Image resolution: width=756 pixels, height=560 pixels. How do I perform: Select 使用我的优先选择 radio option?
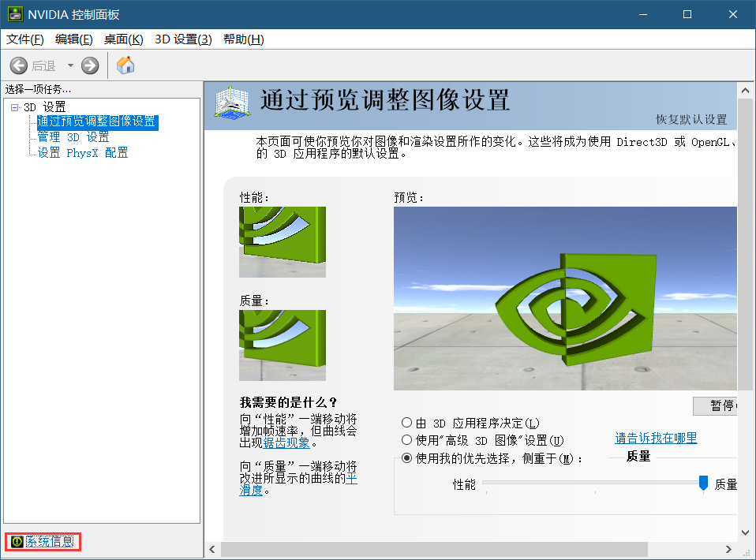pos(407,457)
